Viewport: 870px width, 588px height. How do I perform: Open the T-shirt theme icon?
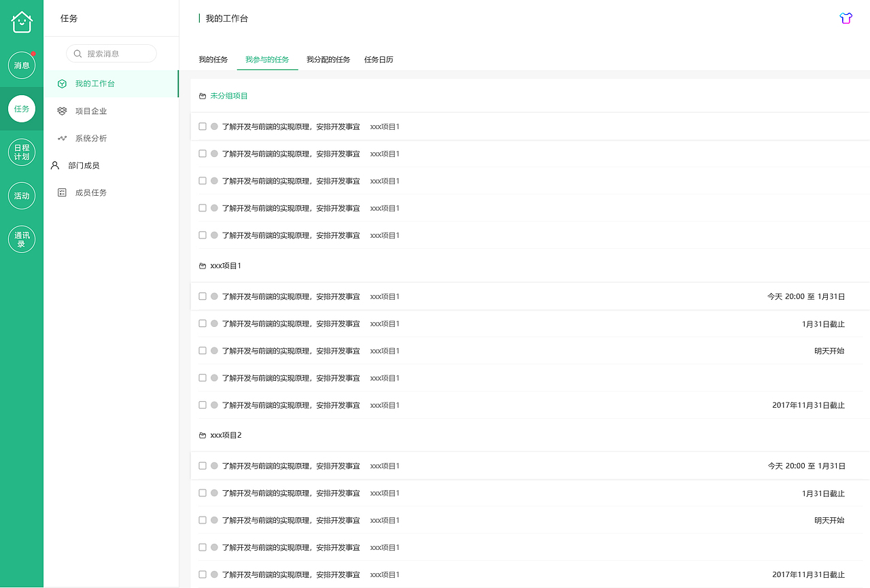(x=846, y=18)
